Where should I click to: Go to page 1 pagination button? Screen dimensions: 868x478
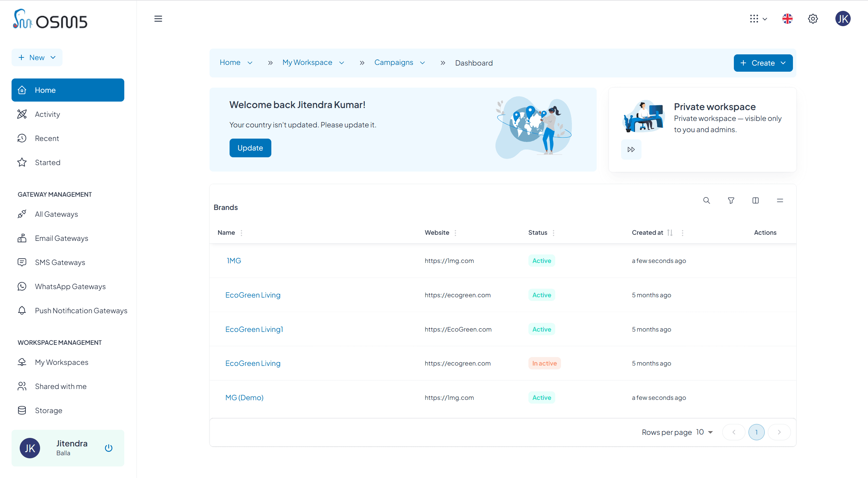tap(756, 432)
